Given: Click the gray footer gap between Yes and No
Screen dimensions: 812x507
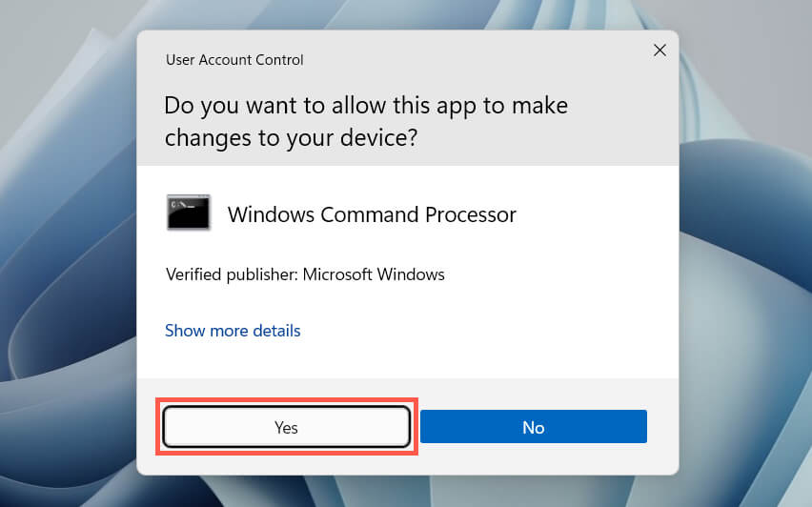Looking at the screenshot, I should 416,427.
